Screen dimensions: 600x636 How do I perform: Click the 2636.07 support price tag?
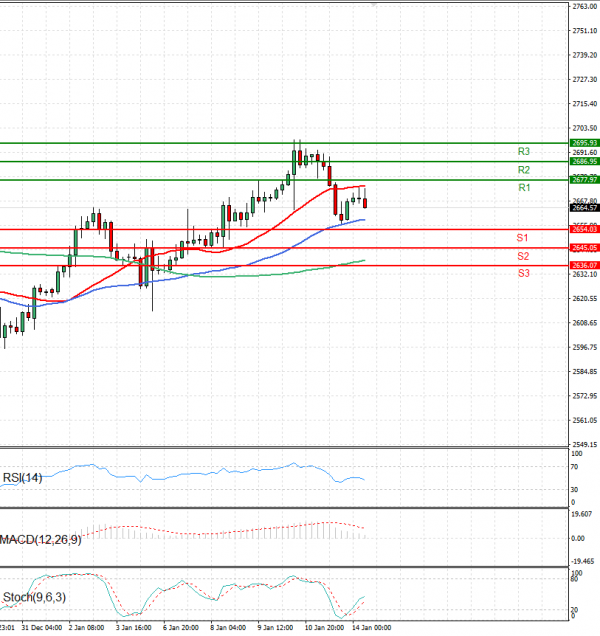click(584, 265)
